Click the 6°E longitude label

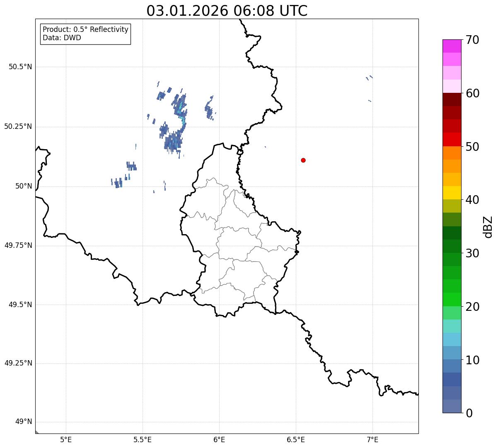click(219, 440)
